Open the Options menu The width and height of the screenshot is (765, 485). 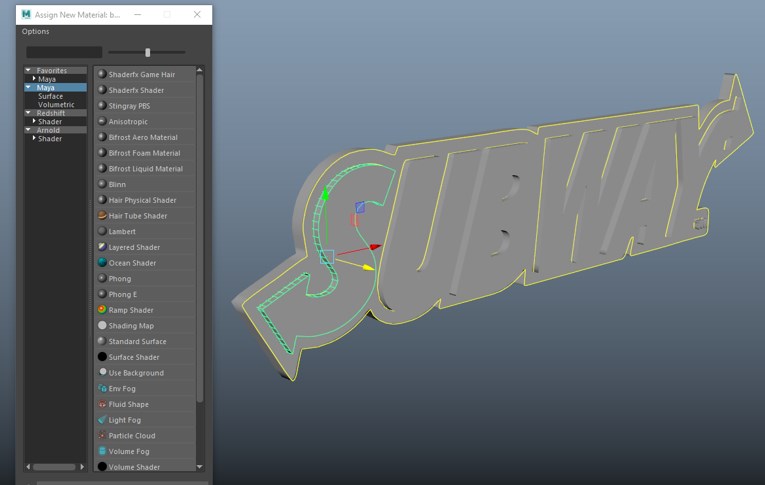(x=35, y=31)
